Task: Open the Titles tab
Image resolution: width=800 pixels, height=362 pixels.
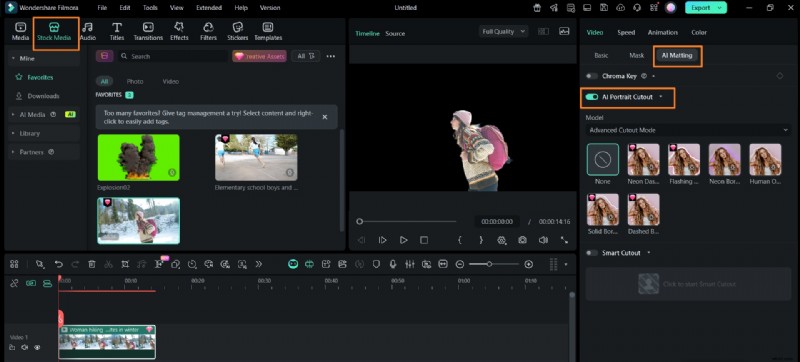Action: (x=117, y=32)
